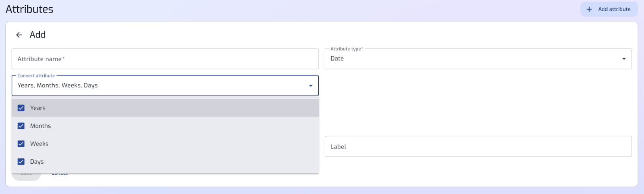Click the Attributes page heading
Screen dimensions: 644x194
(x=29, y=9)
